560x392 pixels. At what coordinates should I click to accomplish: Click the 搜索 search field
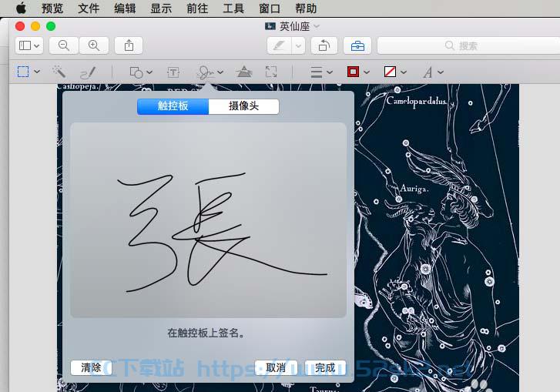pos(468,45)
